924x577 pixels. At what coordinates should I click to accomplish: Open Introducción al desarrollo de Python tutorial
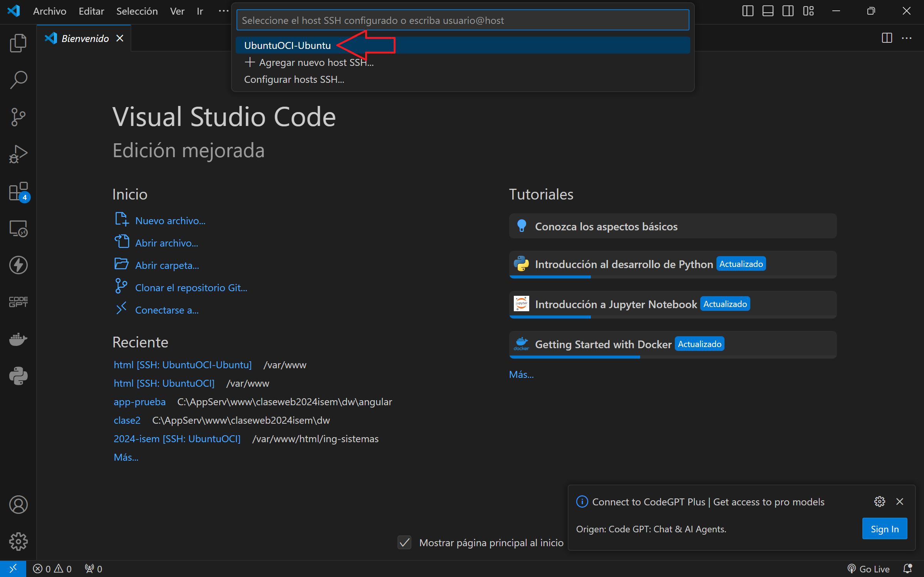click(672, 265)
